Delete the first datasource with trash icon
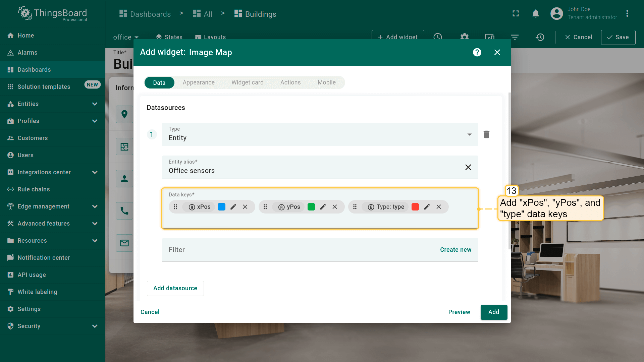This screenshot has width=644, height=362. point(486,134)
